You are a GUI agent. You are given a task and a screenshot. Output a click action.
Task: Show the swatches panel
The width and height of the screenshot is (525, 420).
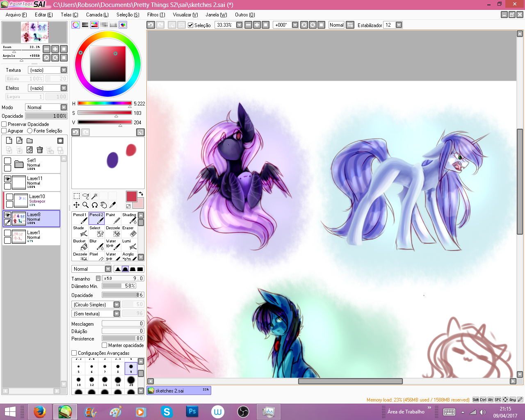point(113,25)
